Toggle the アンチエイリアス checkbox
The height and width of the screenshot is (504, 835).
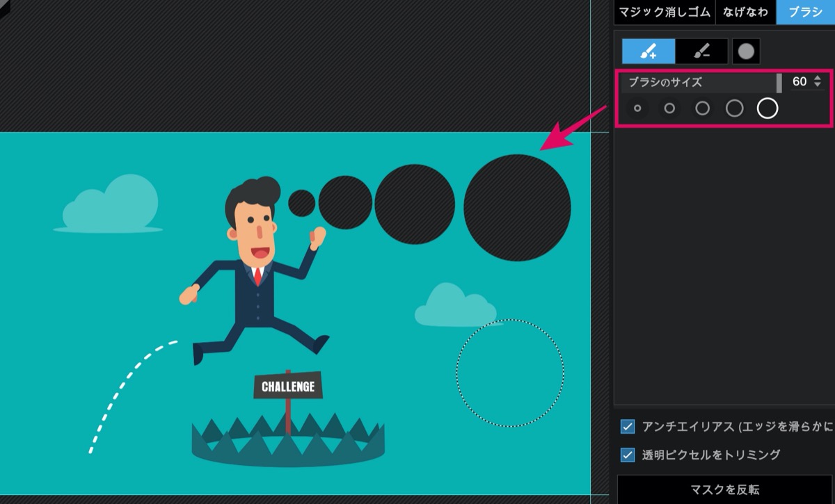[x=628, y=426]
